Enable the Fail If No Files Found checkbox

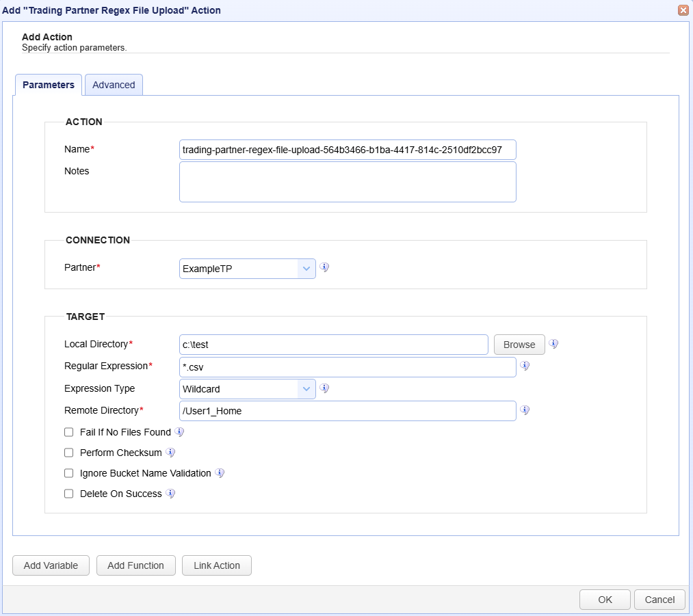pos(68,432)
